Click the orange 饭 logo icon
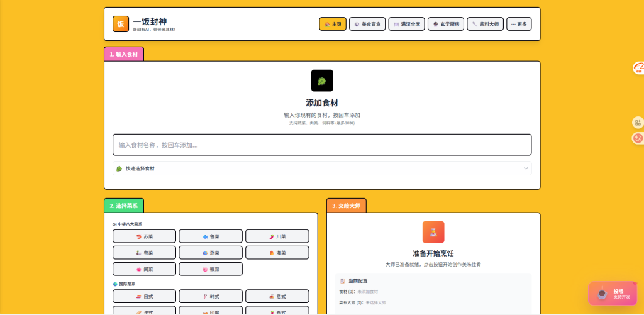The width and height of the screenshot is (644, 315). click(121, 24)
